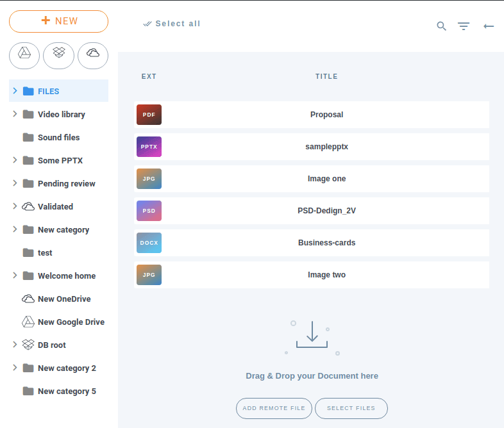The height and width of the screenshot is (428, 504).
Task: Click the JPG icon for Image one
Action: [x=149, y=179]
